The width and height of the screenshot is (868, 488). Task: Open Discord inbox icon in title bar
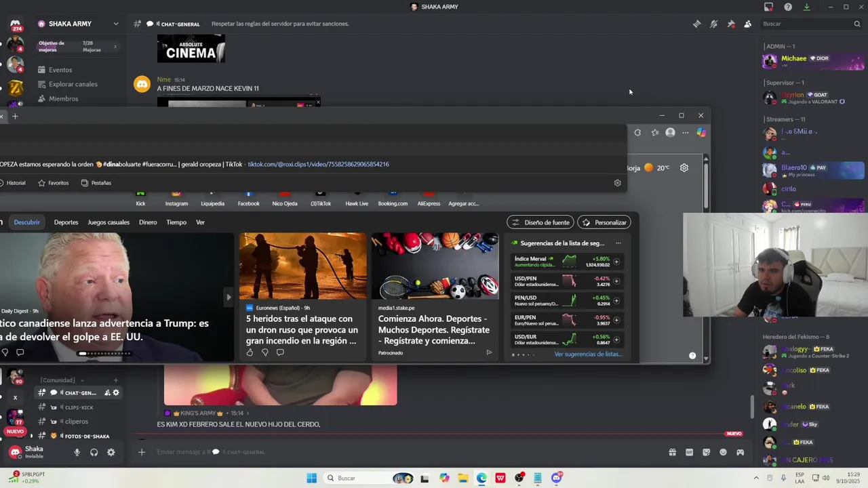coord(768,7)
